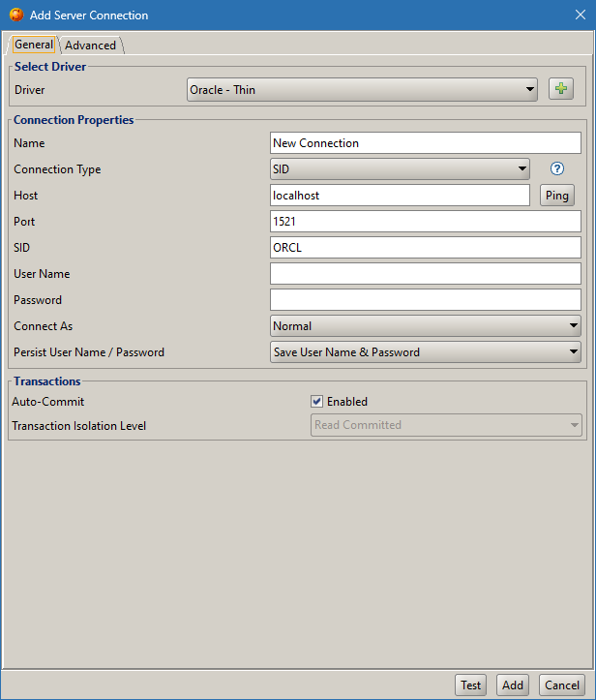The image size is (596, 700).
Task: Open the Connect As Normal dropdown
Action: 425,326
